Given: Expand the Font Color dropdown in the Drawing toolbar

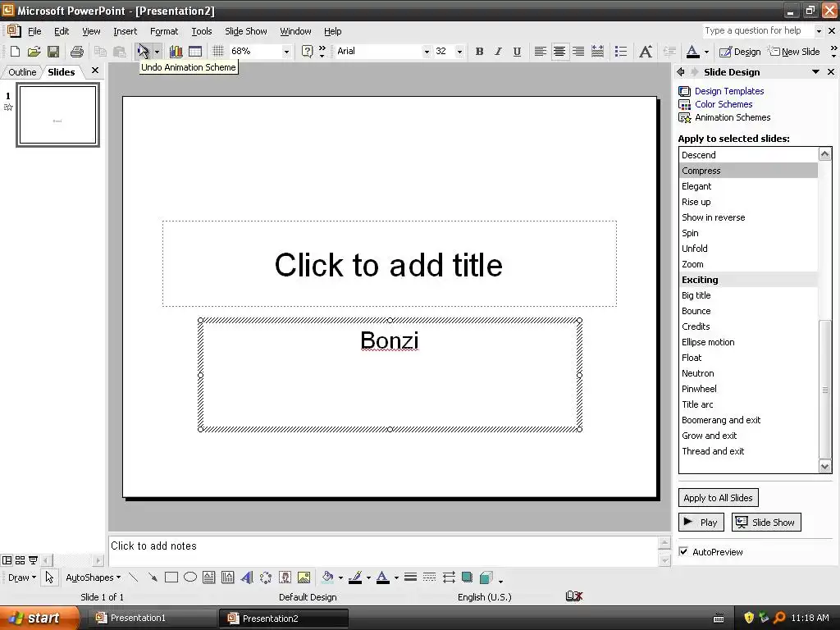Looking at the screenshot, I should point(396,577).
